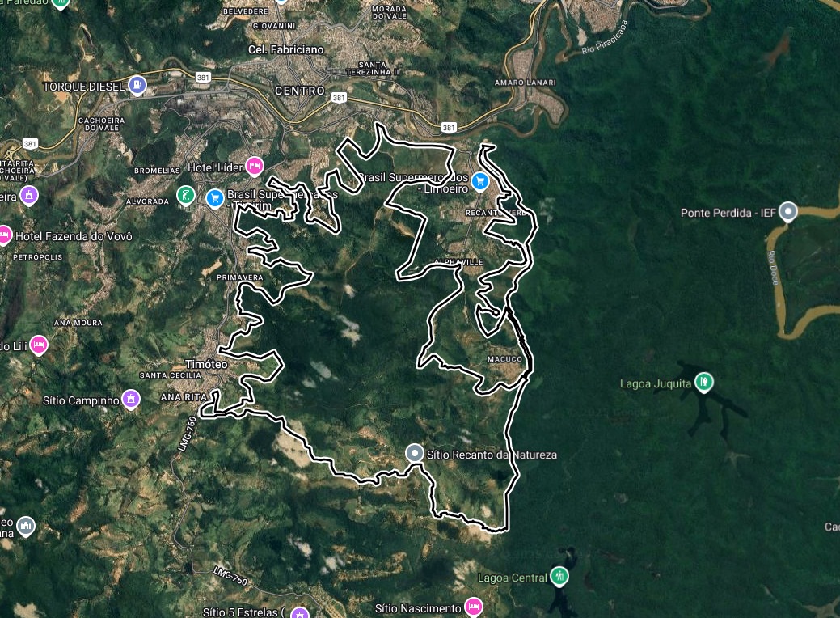The height and width of the screenshot is (618, 840).
Task: Click the Timóteo city label
Action: tap(206, 364)
